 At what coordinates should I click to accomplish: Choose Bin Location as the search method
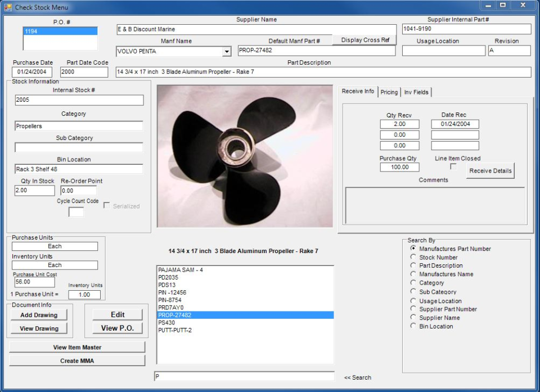pos(412,326)
